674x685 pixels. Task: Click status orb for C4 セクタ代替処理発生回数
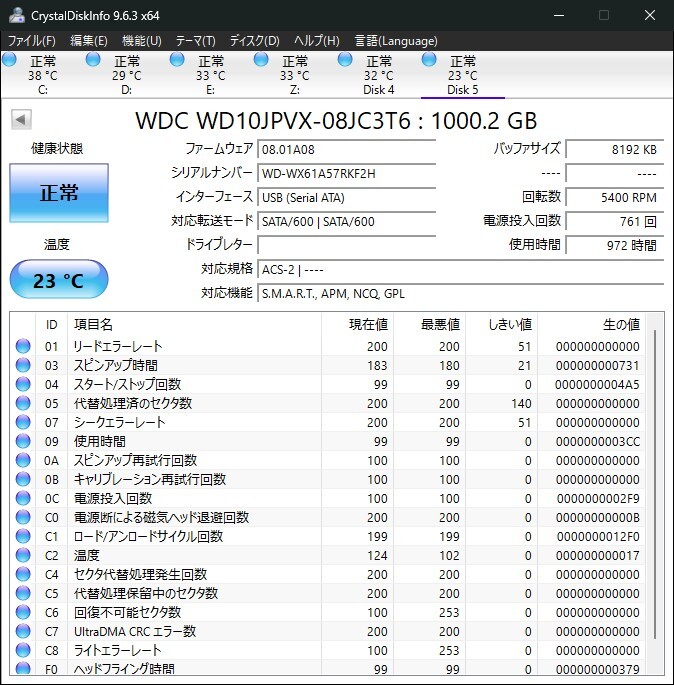[x=23, y=574]
